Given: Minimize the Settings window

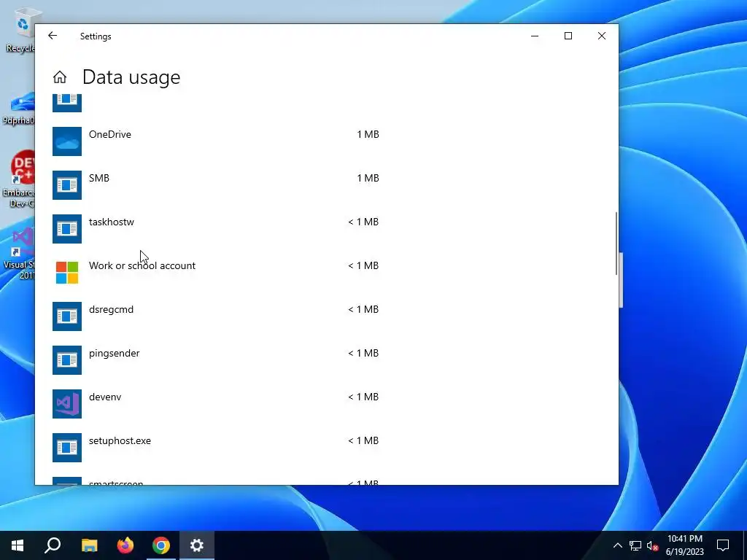Looking at the screenshot, I should pos(535,36).
